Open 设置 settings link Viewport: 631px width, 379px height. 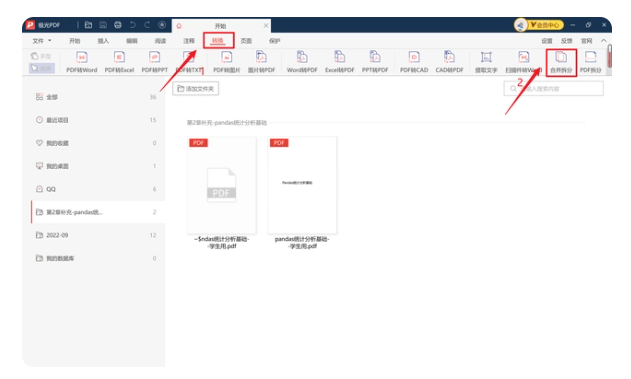click(547, 41)
